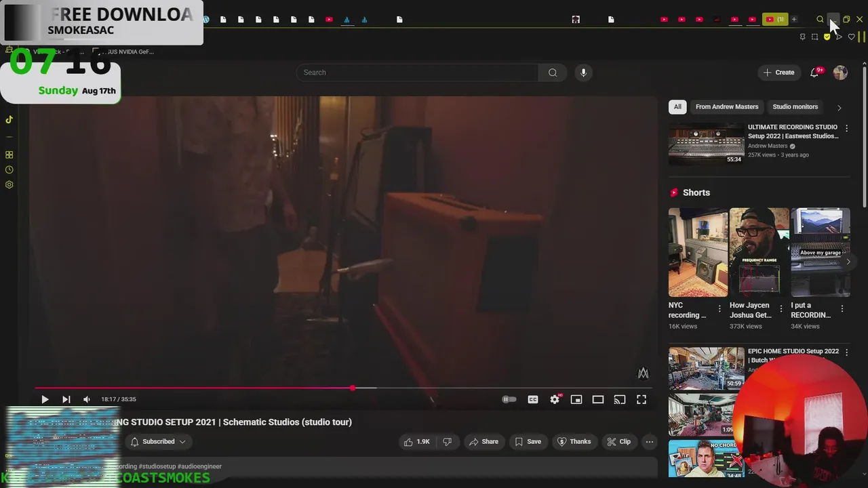Send Thanks to the creator
Image resolution: width=868 pixels, height=488 pixels.
(x=574, y=441)
